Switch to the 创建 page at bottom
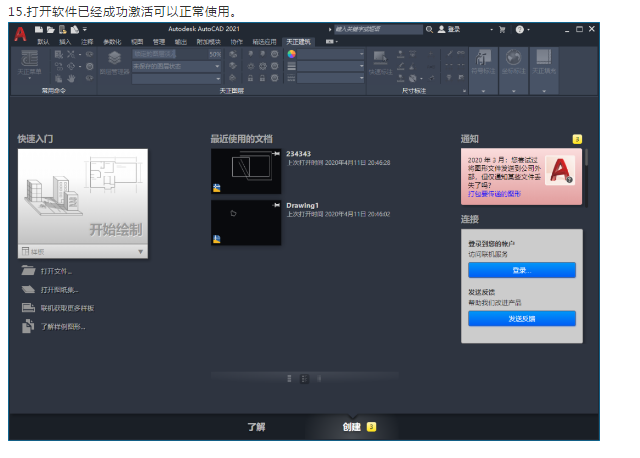 pos(351,427)
